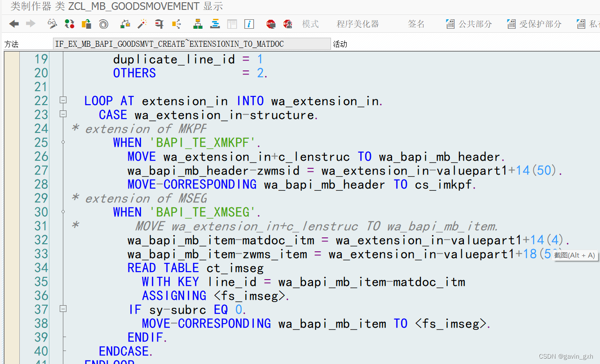Set a session breakpoint with the red stop icon
The height and width of the screenshot is (364, 600).
[x=271, y=23]
